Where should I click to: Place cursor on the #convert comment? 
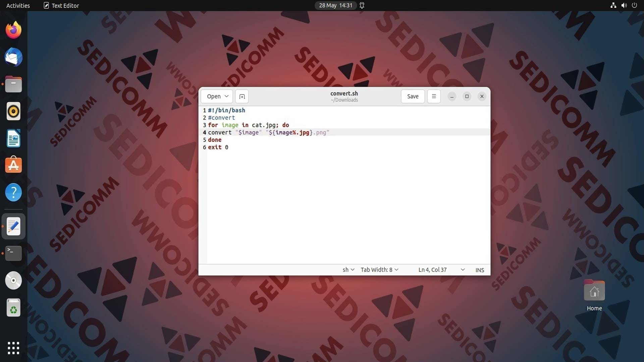click(221, 118)
